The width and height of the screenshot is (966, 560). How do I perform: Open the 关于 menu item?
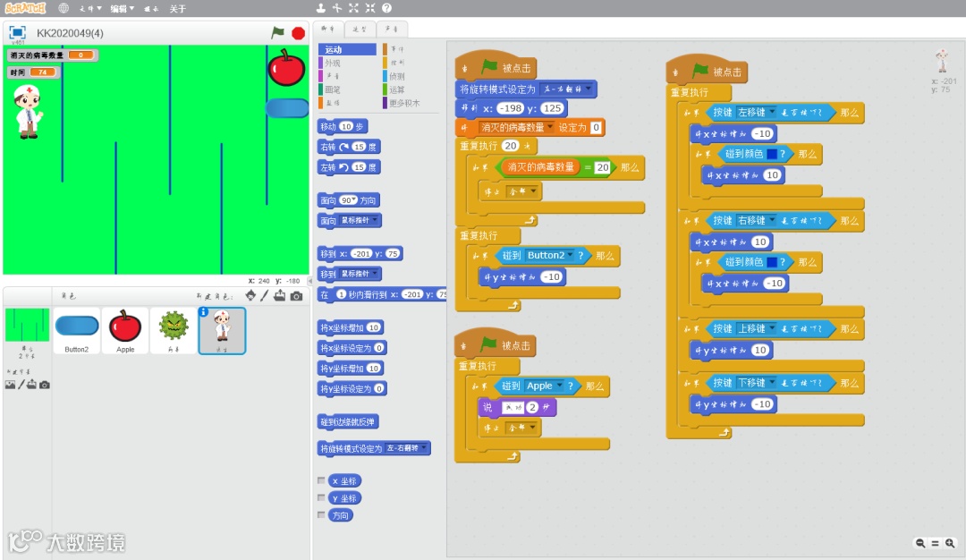(x=177, y=9)
